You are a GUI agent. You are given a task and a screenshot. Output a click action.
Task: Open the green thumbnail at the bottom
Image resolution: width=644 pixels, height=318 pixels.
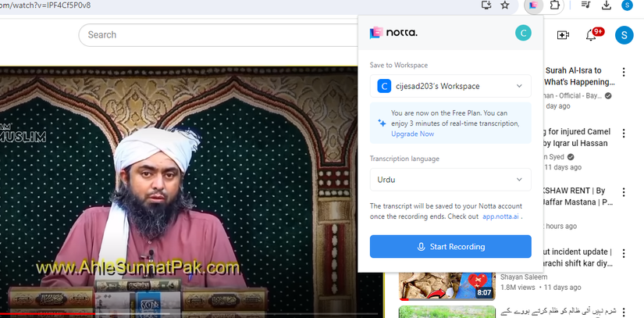pos(447,312)
